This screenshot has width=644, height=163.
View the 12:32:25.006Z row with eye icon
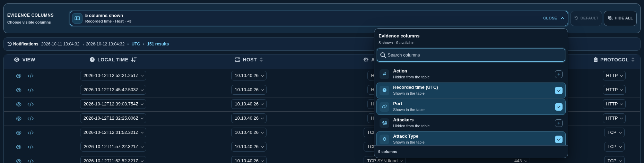(19, 119)
